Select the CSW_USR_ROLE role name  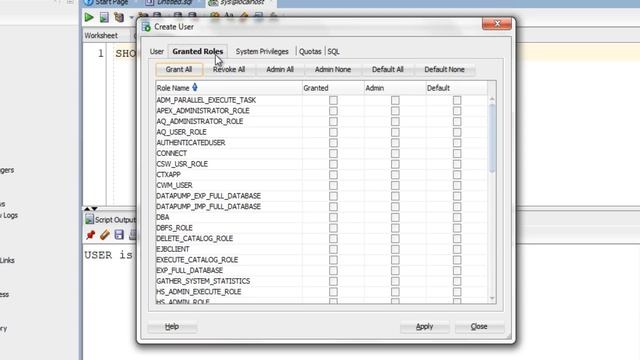[x=182, y=164]
